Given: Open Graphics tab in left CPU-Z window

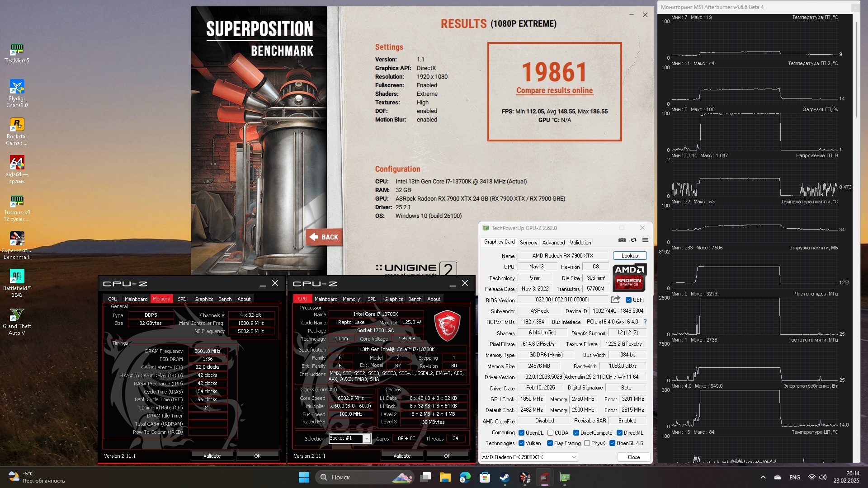Looking at the screenshot, I should click(203, 299).
